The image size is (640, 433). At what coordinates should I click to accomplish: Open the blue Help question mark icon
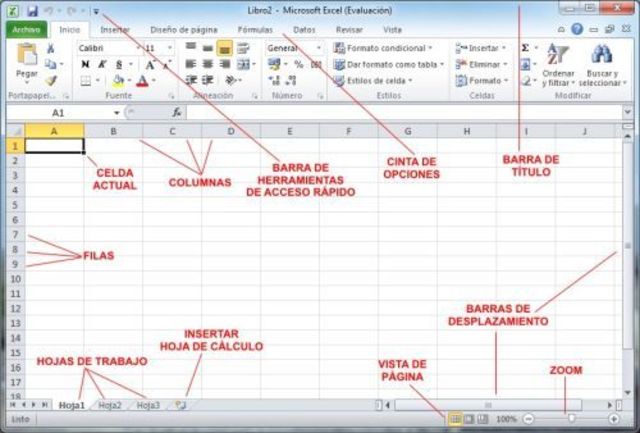(577, 29)
